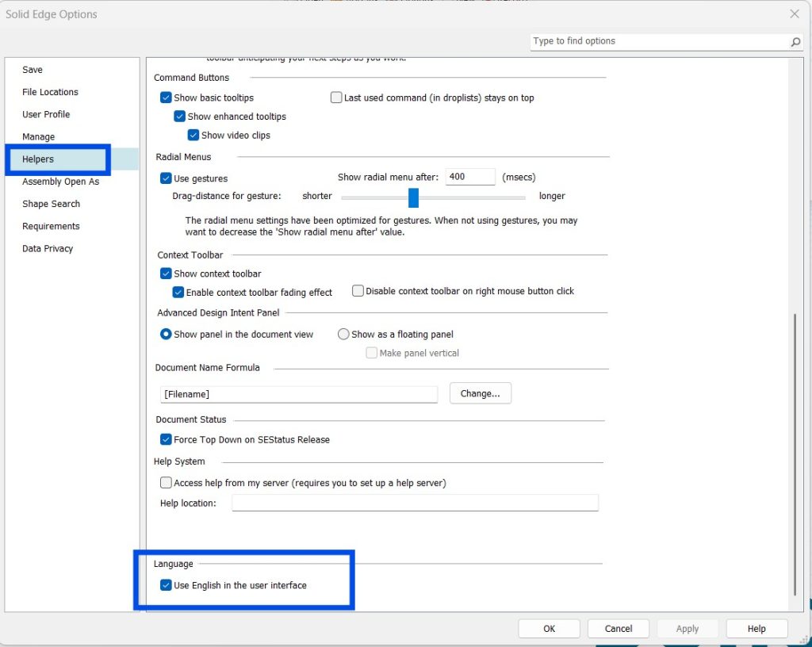Enable Last used command stays on top

(336, 98)
